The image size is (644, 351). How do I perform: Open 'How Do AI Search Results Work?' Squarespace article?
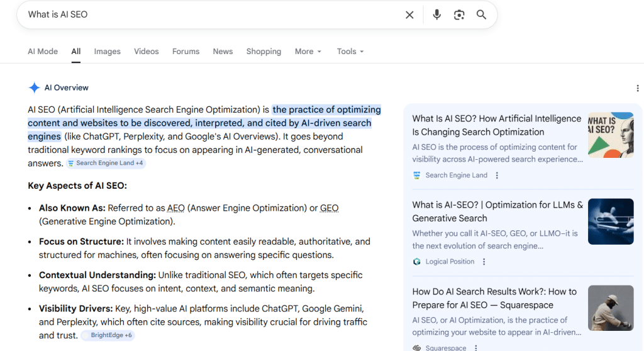pyautogui.click(x=494, y=298)
